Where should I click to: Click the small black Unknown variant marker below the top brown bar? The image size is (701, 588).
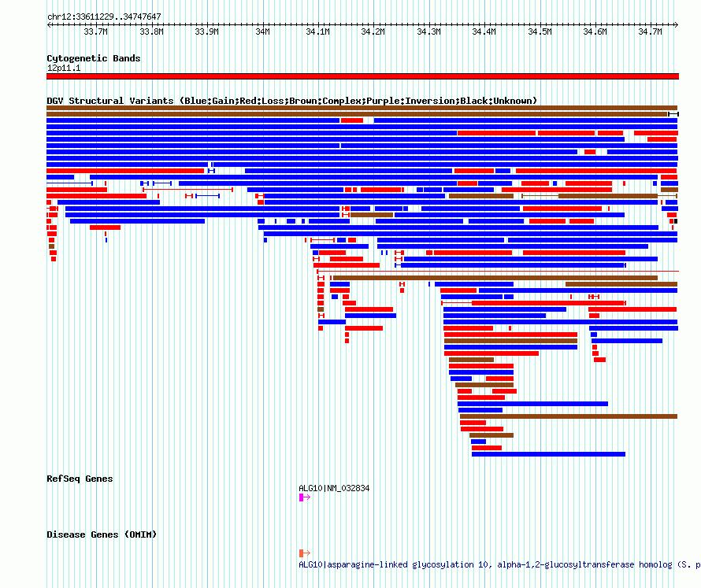point(673,114)
